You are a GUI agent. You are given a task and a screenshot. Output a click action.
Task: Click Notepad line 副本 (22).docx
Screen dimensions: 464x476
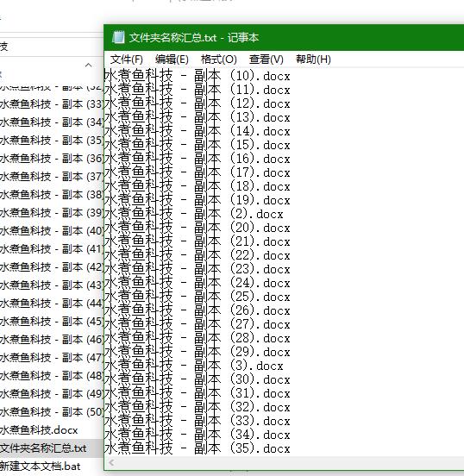pos(198,255)
